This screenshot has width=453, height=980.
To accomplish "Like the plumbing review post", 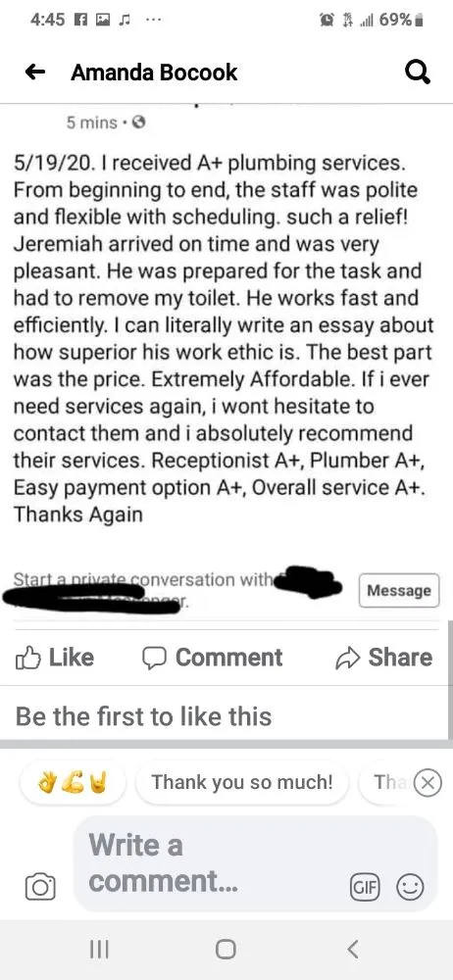I will (x=55, y=657).
